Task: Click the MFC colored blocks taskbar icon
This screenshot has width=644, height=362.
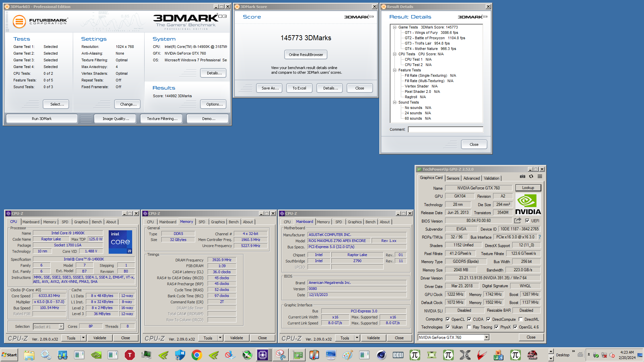Action: (499, 355)
